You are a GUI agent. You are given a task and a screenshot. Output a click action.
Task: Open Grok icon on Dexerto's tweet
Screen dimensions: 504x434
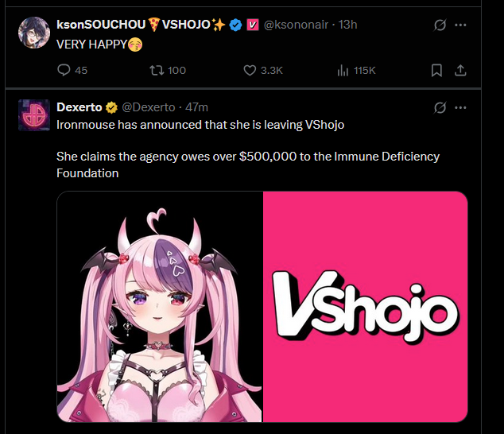click(440, 107)
